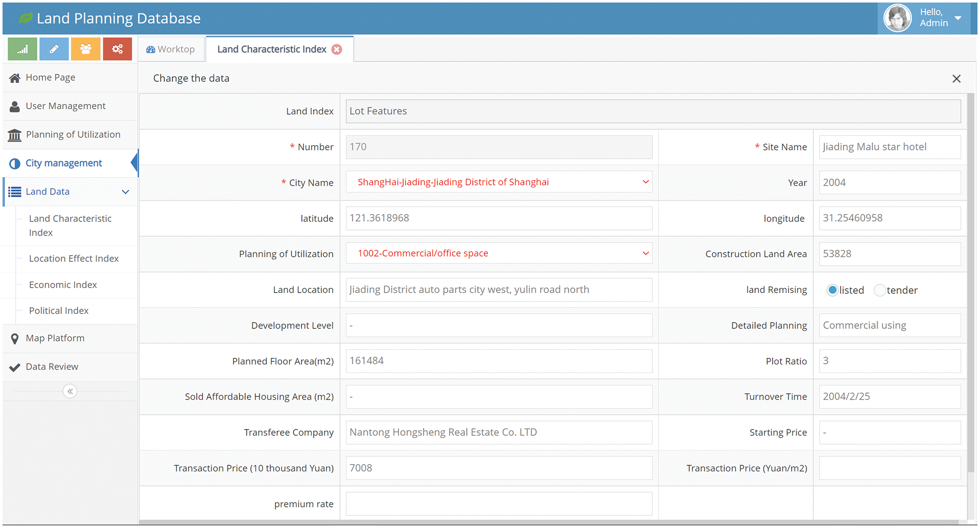Select the Land Characteristic Index tab
Image resolution: width=980 pixels, height=528 pixels.
click(x=271, y=49)
